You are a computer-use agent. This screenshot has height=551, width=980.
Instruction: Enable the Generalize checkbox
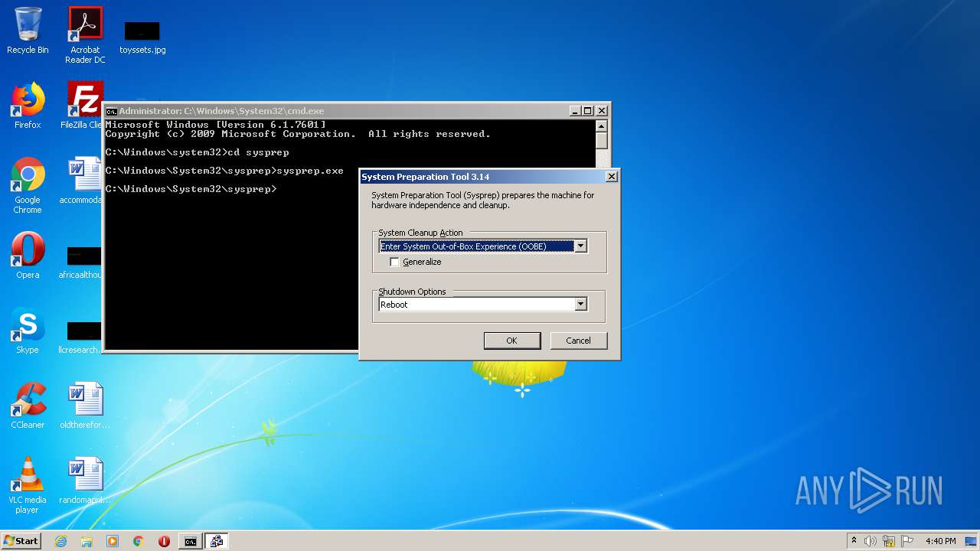395,262
